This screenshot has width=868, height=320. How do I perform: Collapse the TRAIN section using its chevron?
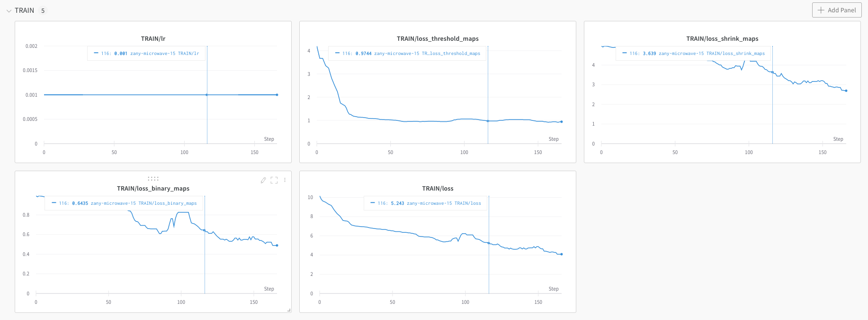9,10
